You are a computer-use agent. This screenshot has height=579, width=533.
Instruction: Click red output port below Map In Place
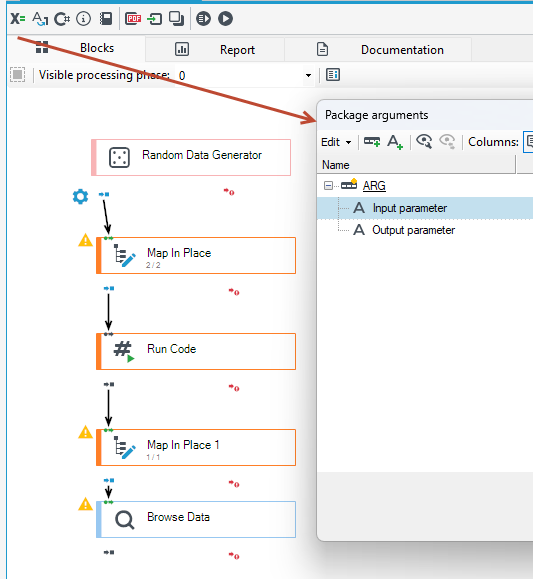[x=234, y=292]
